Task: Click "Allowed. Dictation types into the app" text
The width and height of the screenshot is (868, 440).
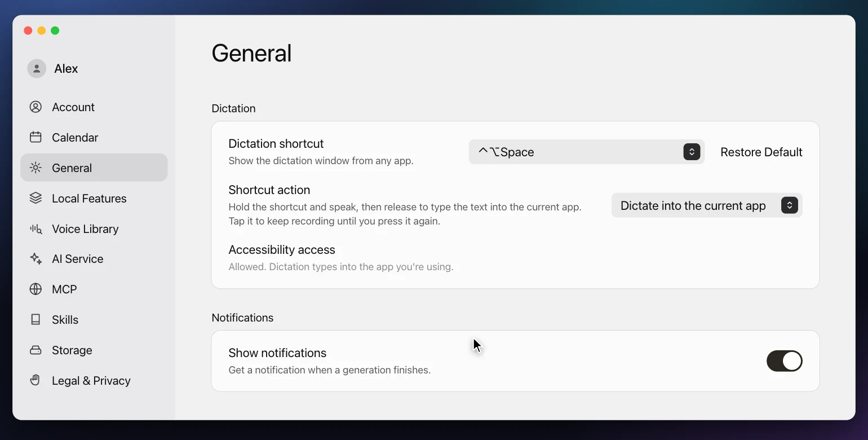Action: [341, 267]
